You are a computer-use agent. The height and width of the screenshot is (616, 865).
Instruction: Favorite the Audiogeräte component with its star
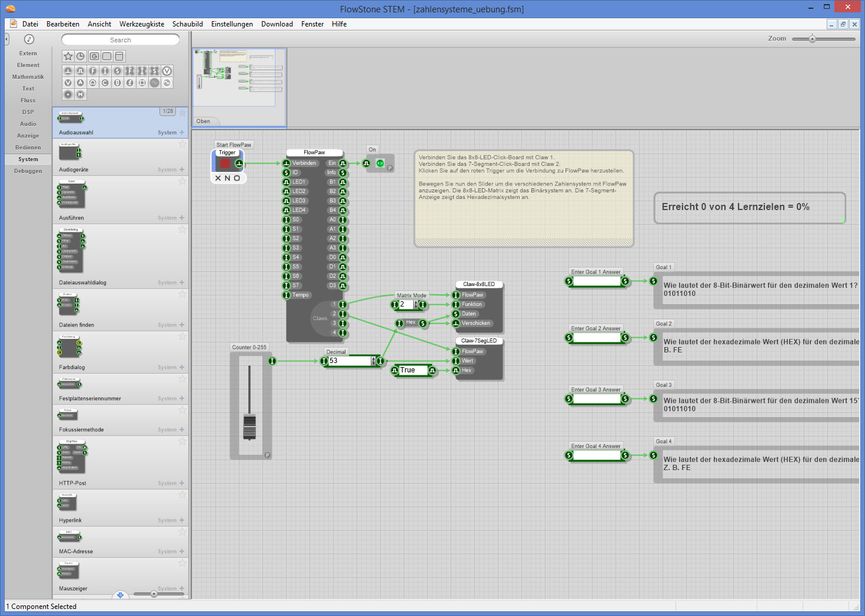(x=182, y=144)
